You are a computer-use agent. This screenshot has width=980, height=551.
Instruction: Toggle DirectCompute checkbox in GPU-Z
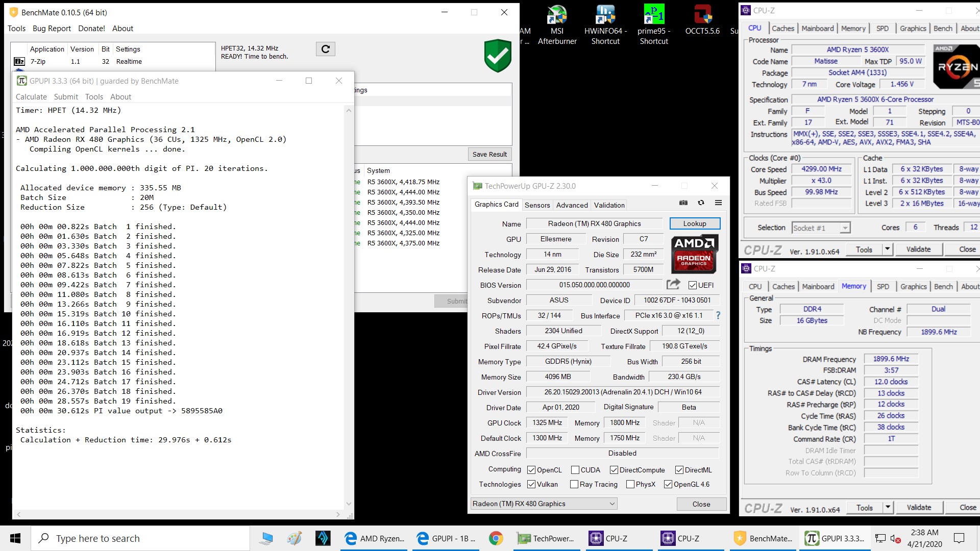614,470
